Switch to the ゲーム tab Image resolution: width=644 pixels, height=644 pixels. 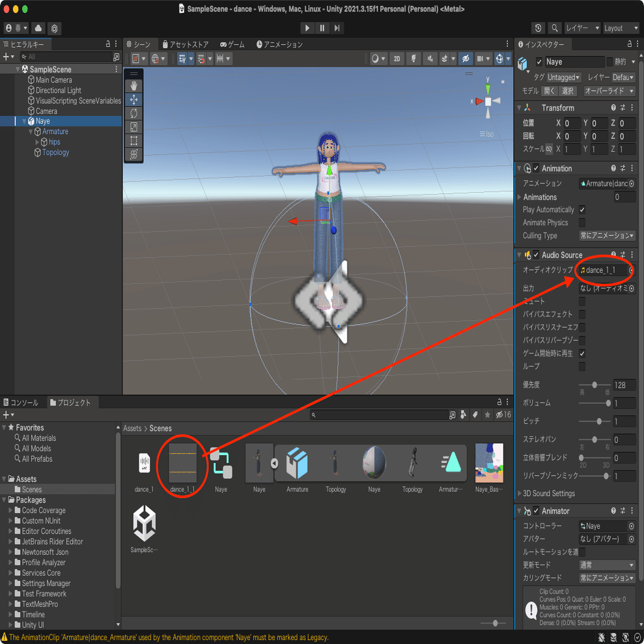(232, 44)
